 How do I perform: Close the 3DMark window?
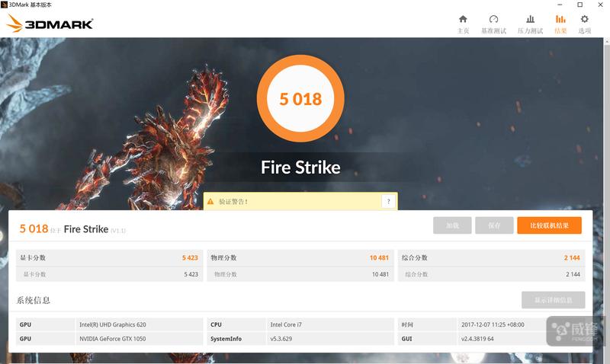click(600, 5)
